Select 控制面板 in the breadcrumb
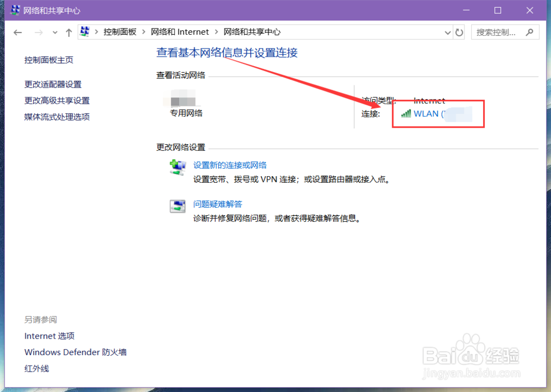This screenshot has height=392, width=551. pos(120,32)
